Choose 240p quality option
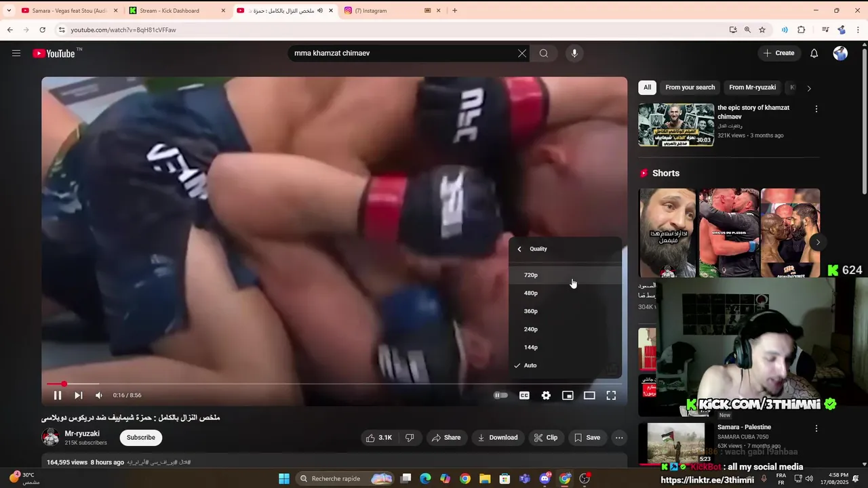Screen dimensions: 868x488 tap(566, 329)
